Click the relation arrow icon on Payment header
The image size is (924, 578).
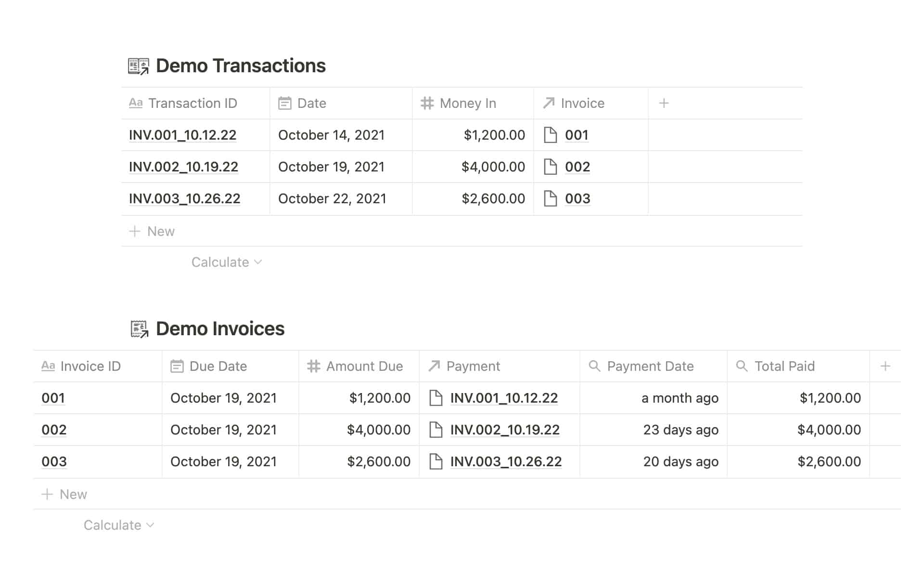pos(434,366)
